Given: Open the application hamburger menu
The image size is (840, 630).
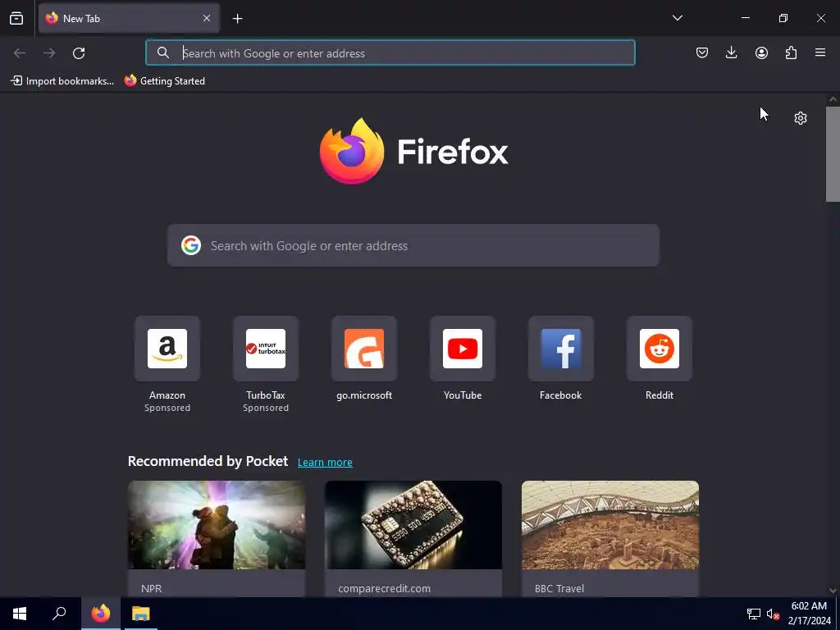Looking at the screenshot, I should point(820,52).
